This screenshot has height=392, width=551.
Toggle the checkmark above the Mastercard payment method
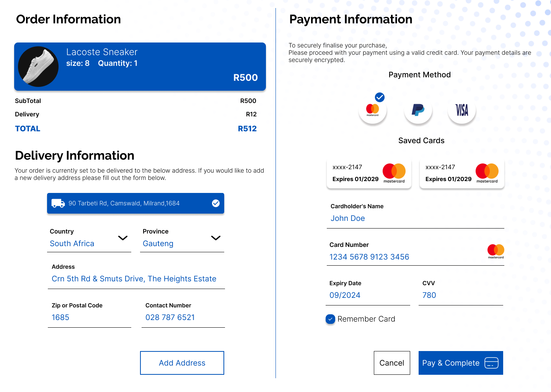pyautogui.click(x=379, y=98)
